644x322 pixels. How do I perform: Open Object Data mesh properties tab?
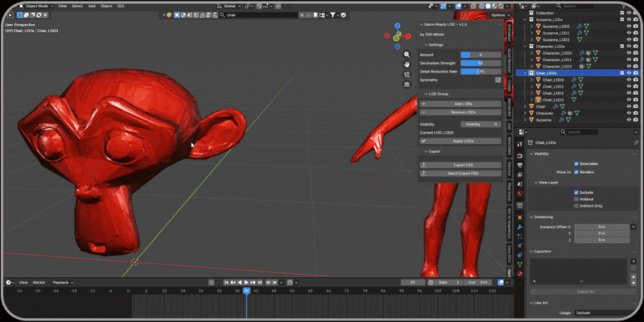[x=520, y=265]
